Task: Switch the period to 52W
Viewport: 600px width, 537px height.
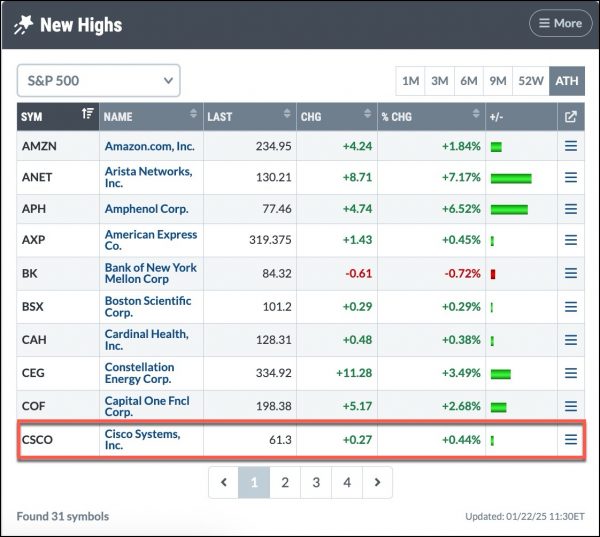Action: (531, 81)
